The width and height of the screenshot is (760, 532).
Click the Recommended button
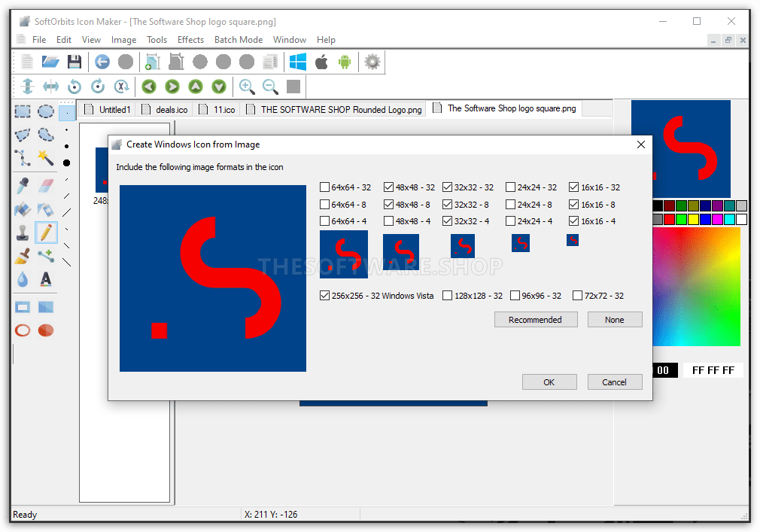(536, 320)
